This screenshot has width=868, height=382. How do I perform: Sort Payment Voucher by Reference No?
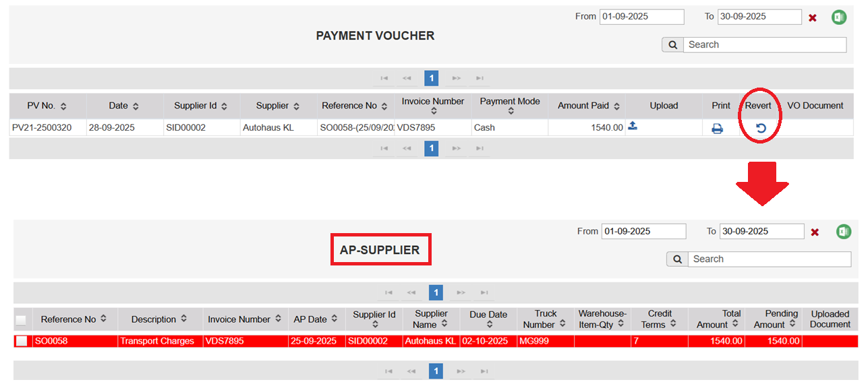(384, 106)
